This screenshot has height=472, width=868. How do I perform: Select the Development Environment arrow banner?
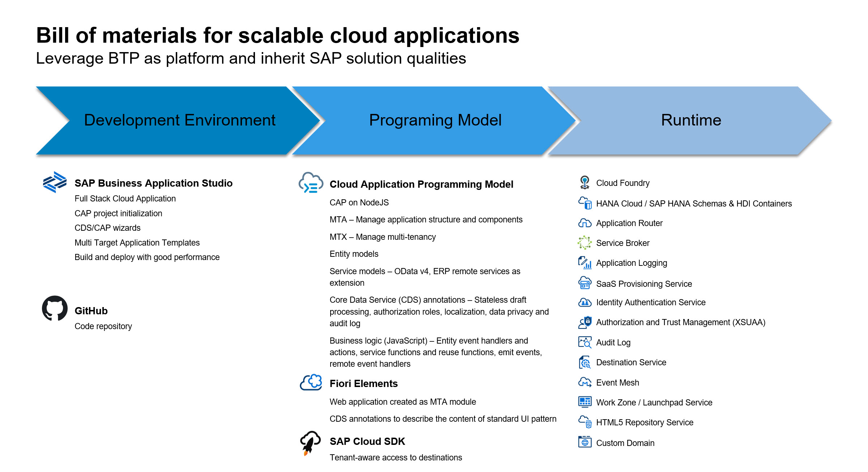(x=179, y=120)
